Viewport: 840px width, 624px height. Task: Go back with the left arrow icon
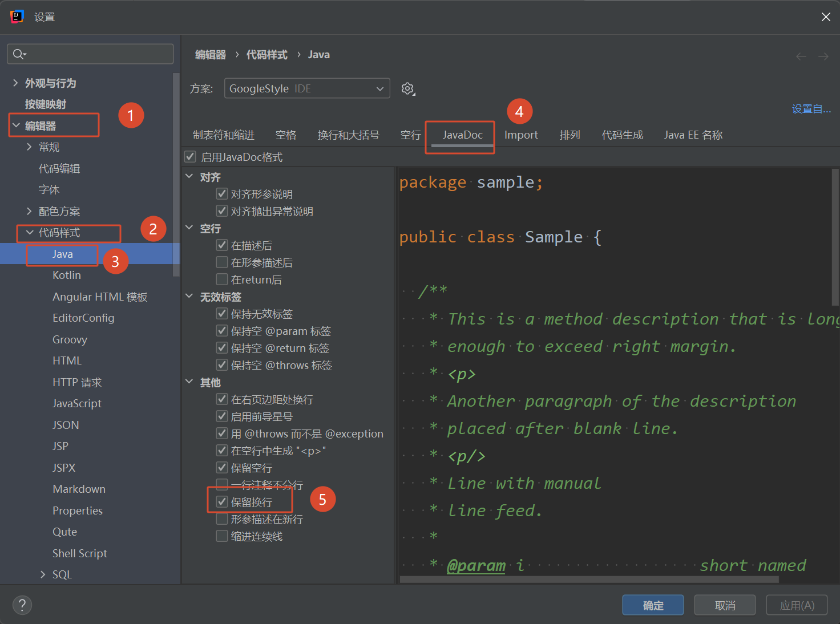pyautogui.click(x=801, y=56)
